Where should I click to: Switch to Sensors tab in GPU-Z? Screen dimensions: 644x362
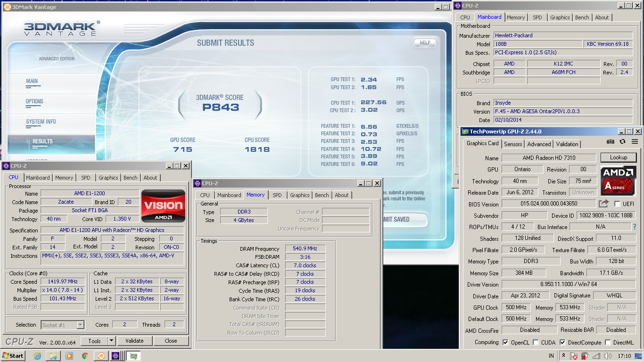[513, 144]
